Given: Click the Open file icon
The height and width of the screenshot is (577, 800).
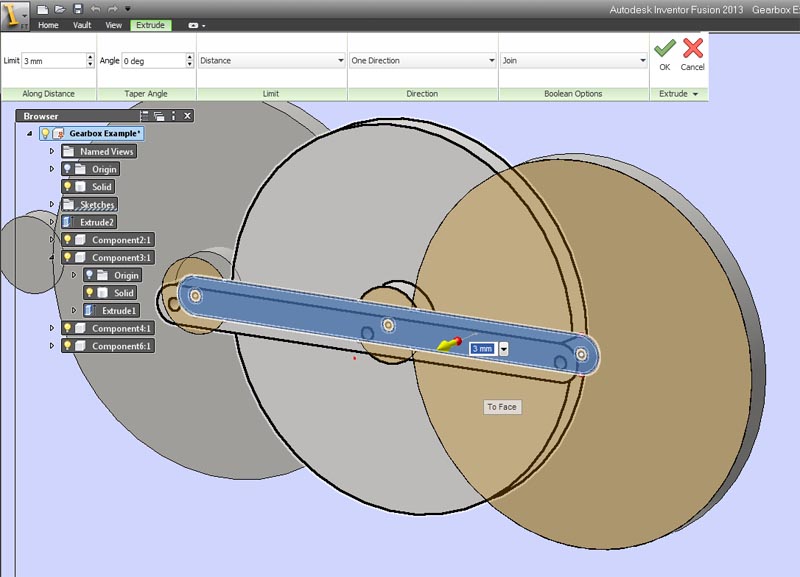Looking at the screenshot, I should pyautogui.click(x=60, y=9).
